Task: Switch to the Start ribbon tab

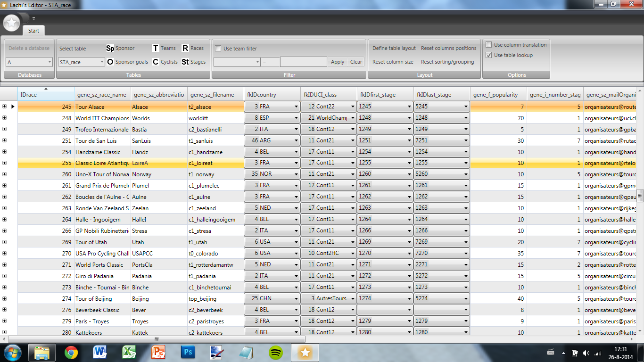Action: coord(33,31)
